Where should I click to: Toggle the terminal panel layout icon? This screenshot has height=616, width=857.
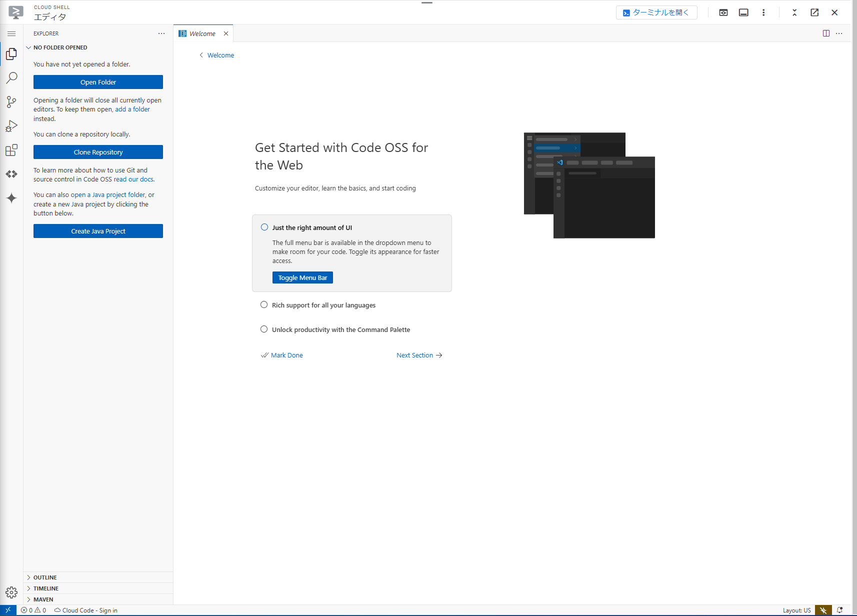743,12
